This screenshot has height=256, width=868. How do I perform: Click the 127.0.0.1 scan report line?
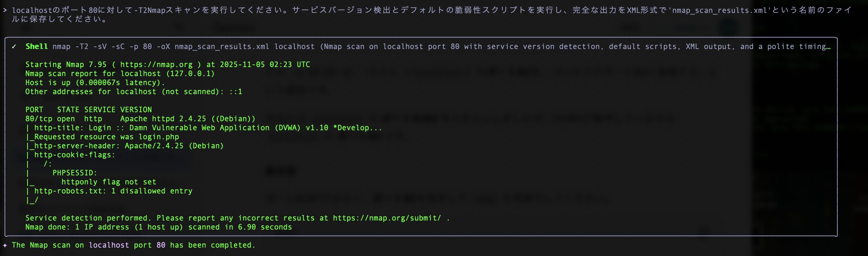(x=120, y=74)
